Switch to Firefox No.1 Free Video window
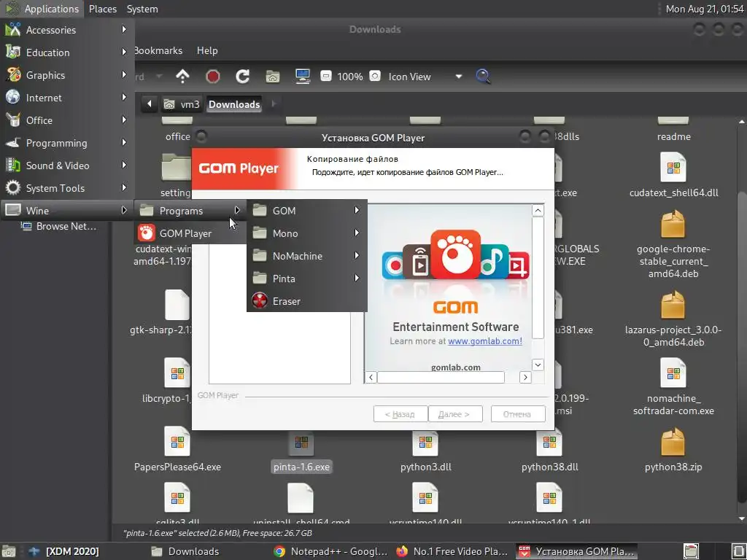Image resolution: width=747 pixels, height=560 pixels. pyautogui.click(x=452, y=551)
